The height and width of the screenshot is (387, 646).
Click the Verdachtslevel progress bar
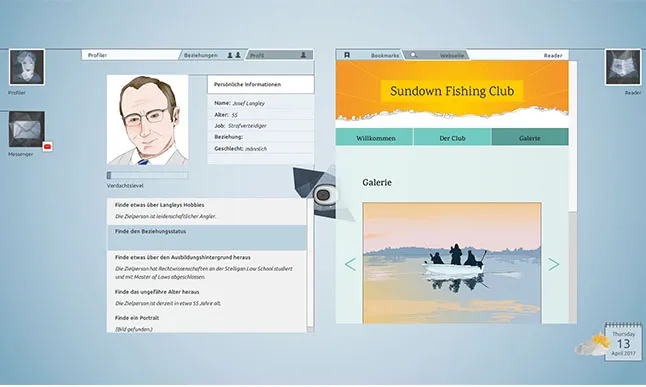coord(147,176)
